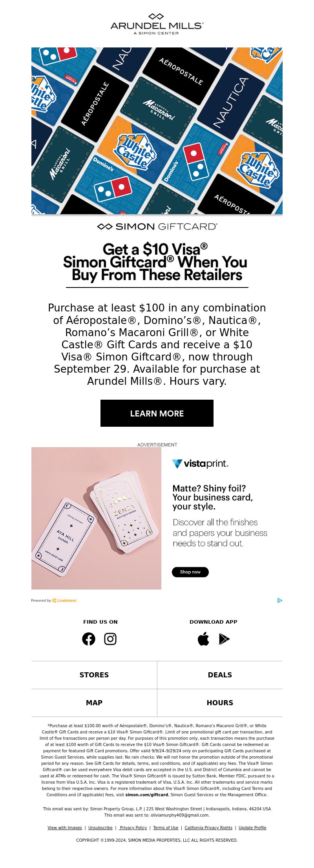Visit the simon.com/giftcard link
314x868 pixels.
(147, 795)
